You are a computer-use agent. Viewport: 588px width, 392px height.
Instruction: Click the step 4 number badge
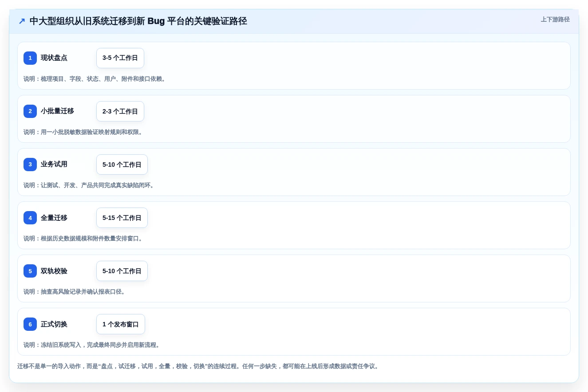(30, 218)
